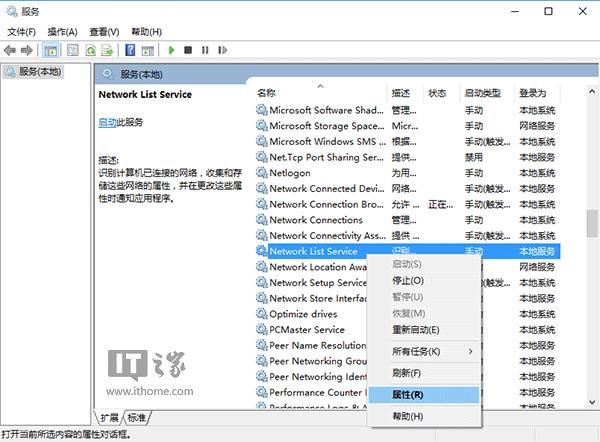Click the Export list toolbar icon
The height and width of the screenshot is (442, 600).
(x=107, y=50)
